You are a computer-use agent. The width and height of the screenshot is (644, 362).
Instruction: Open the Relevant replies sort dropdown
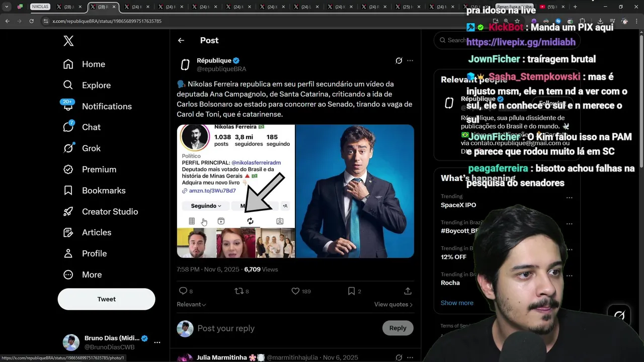coord(191,304)
